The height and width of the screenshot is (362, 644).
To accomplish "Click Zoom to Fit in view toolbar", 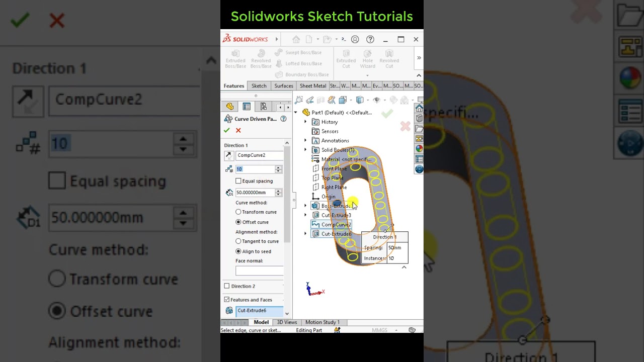I will pyautogui.click(x=299, y=100).
